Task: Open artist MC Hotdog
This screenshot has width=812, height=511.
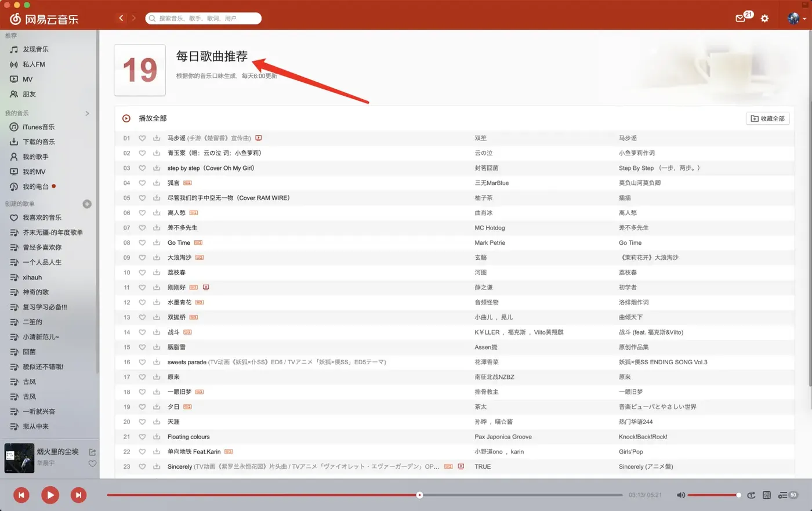Action: pyautogui.click(x=490, y=228)
